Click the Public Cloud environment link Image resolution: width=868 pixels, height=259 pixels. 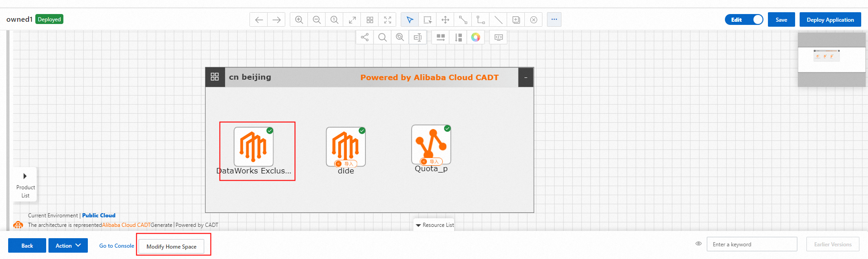(99, 216)
